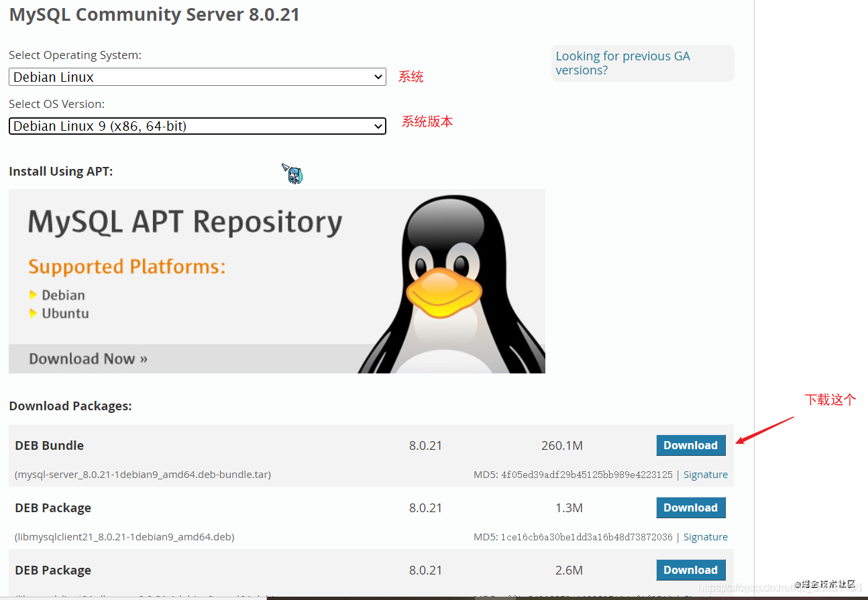Click 'Debian' in Supported Platforms list

point(63,295)
